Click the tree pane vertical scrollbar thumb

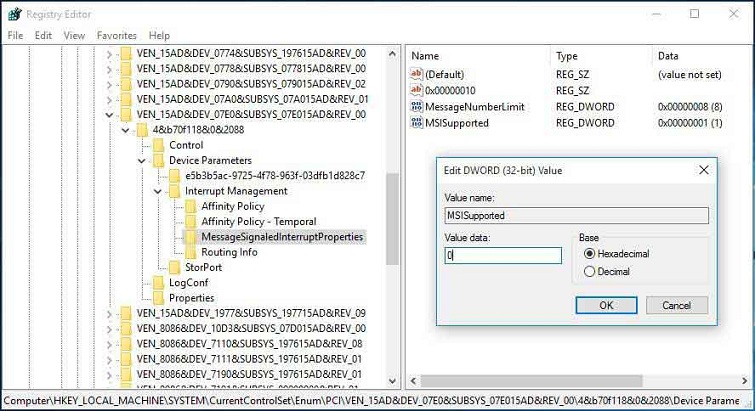tap(392, 219)
